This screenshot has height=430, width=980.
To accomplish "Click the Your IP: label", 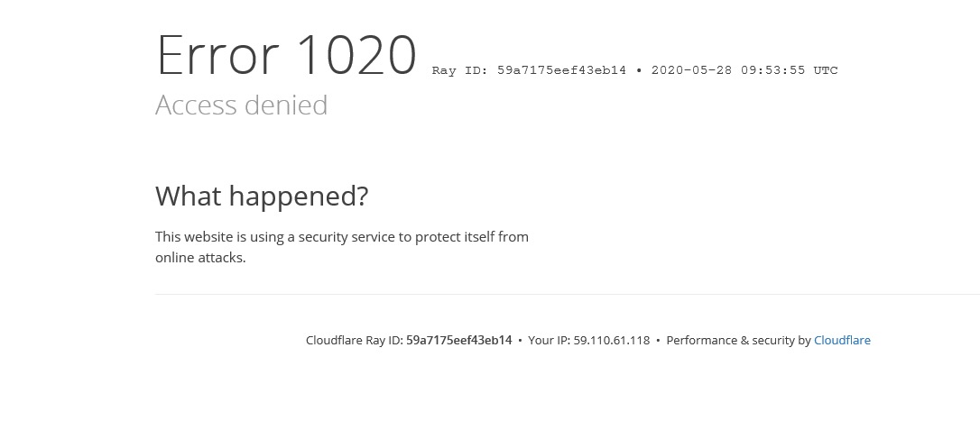I will [550, 340].
